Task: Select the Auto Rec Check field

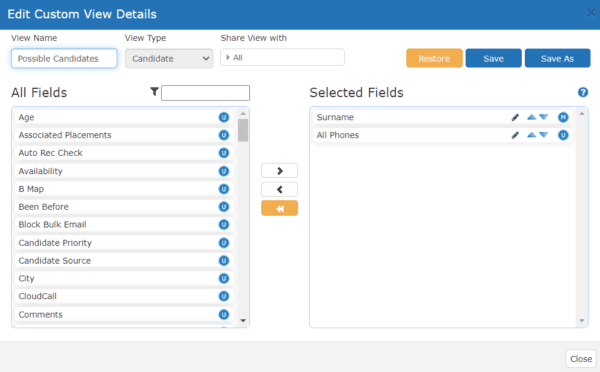Action: (x=124, y=153)
